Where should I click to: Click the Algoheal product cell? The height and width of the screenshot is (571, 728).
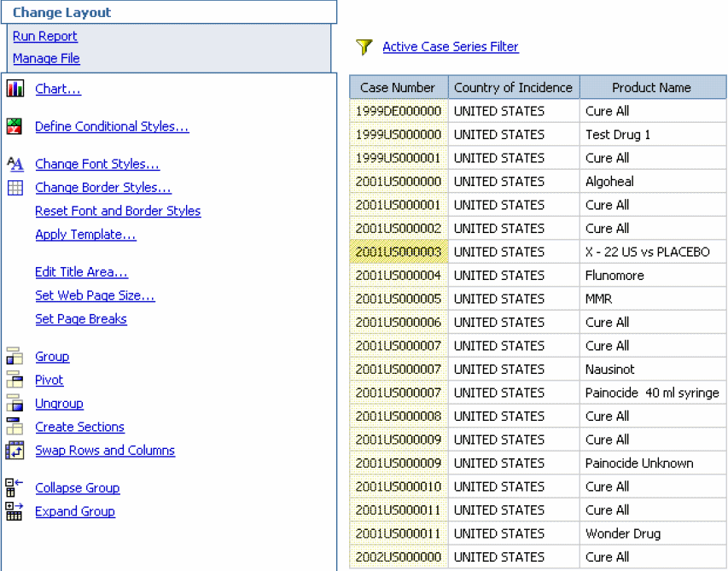pyautogui.click(x=653, y=181)
